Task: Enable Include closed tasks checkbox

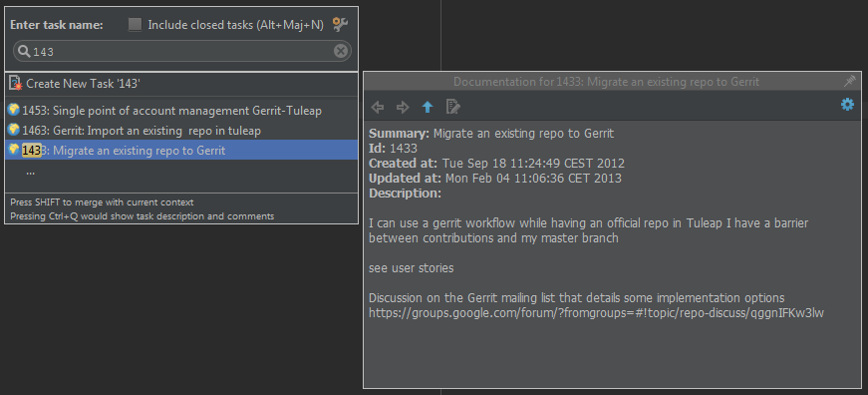Action: coord(135,24)
